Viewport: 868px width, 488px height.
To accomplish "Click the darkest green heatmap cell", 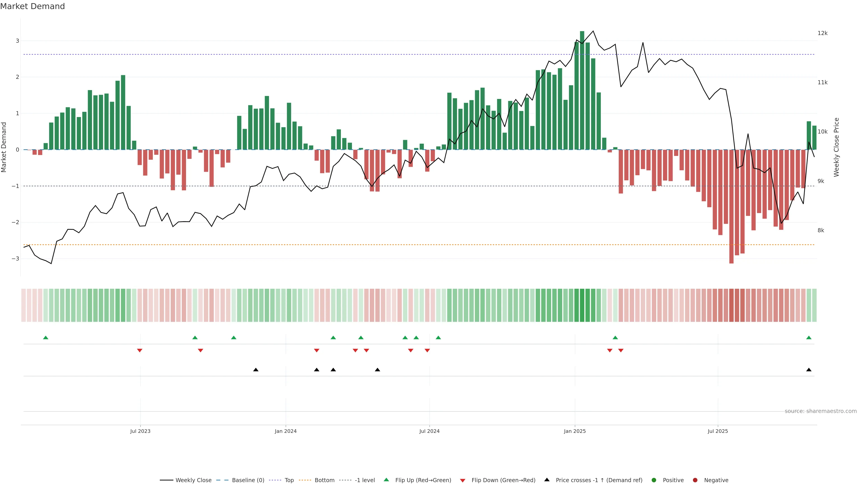I will (582, 305).
